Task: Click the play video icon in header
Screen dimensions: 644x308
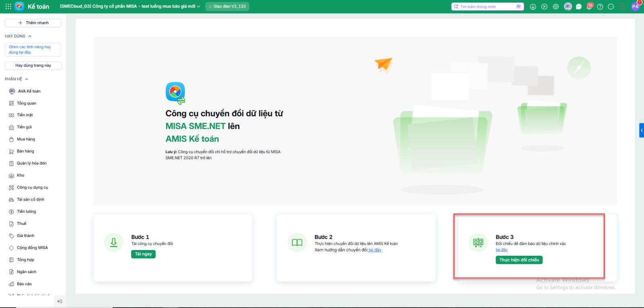Action: 544,6
